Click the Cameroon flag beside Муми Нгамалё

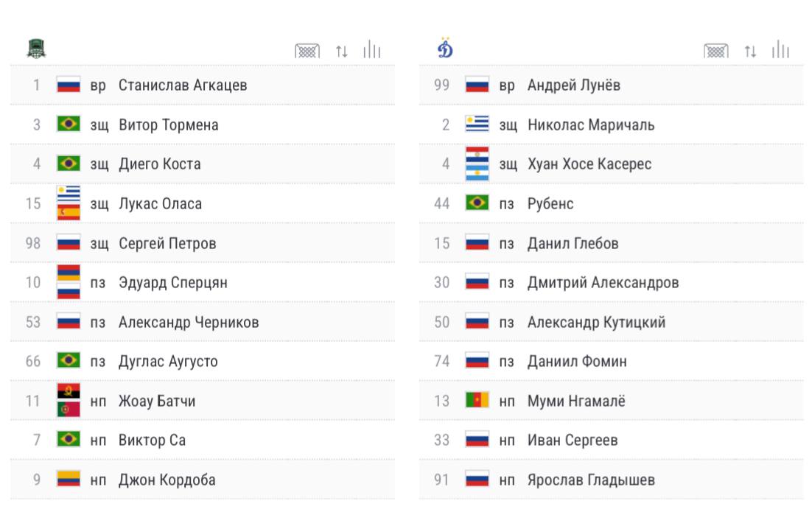click(x=477, y=400)
